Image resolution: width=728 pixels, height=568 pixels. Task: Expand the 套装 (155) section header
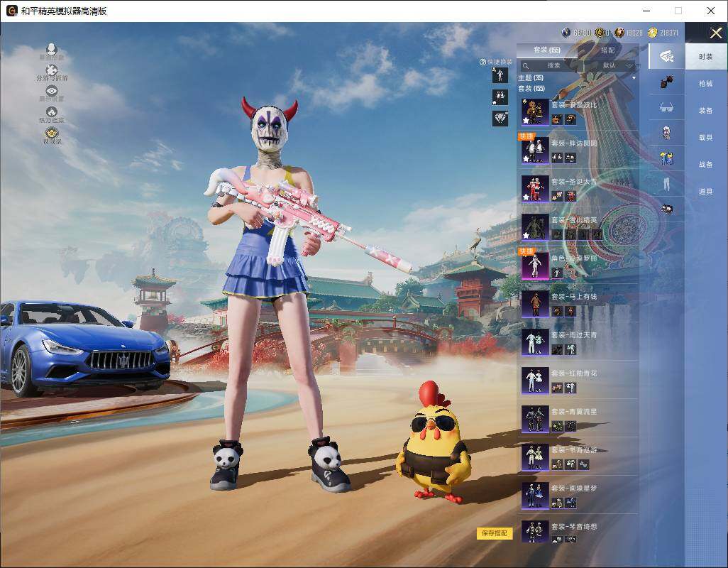531,88
